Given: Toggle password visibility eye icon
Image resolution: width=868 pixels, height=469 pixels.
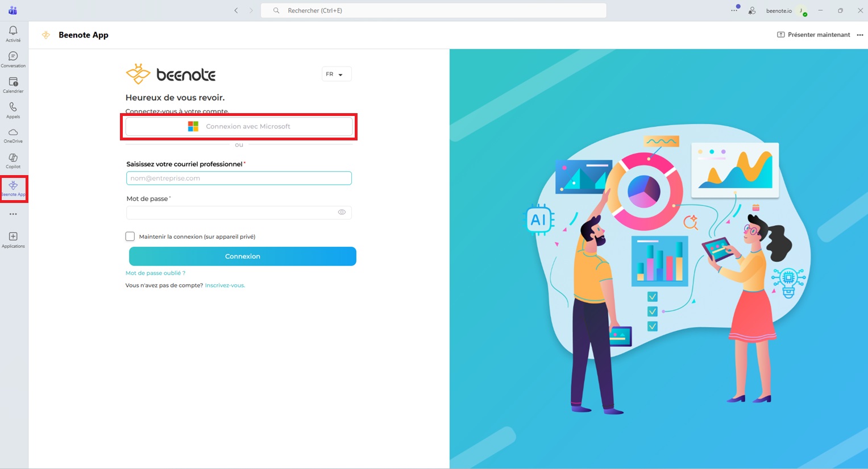Looking at the screenshot, I should coord(342,212).
